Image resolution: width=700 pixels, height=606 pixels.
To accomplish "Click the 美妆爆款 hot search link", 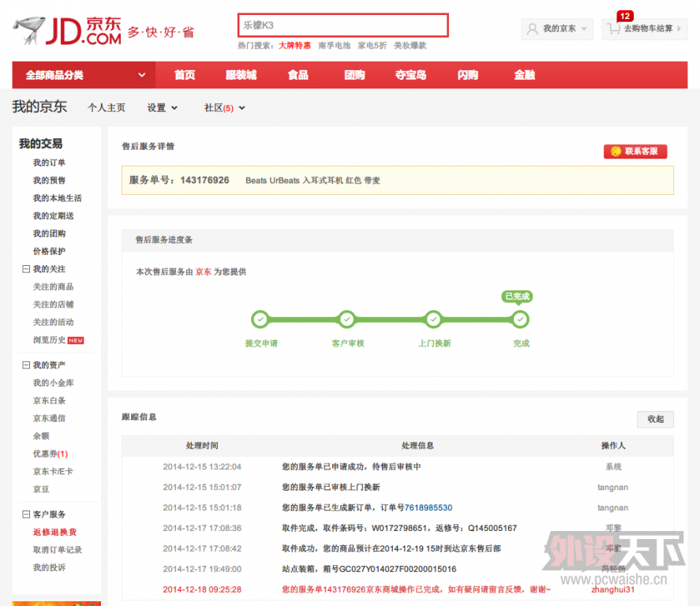I will 410,46.
